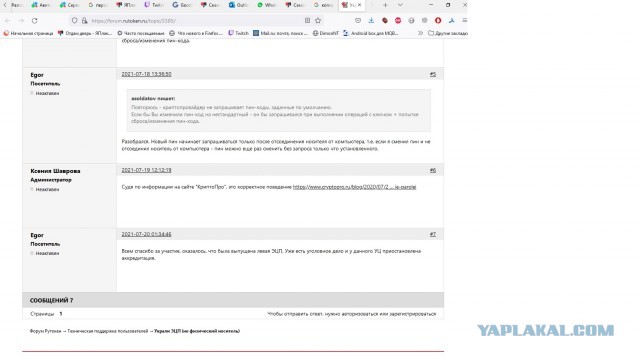This screenshot has height=360, width=640.
Task: Select Egor username in post #7
Action: (37, 236)
